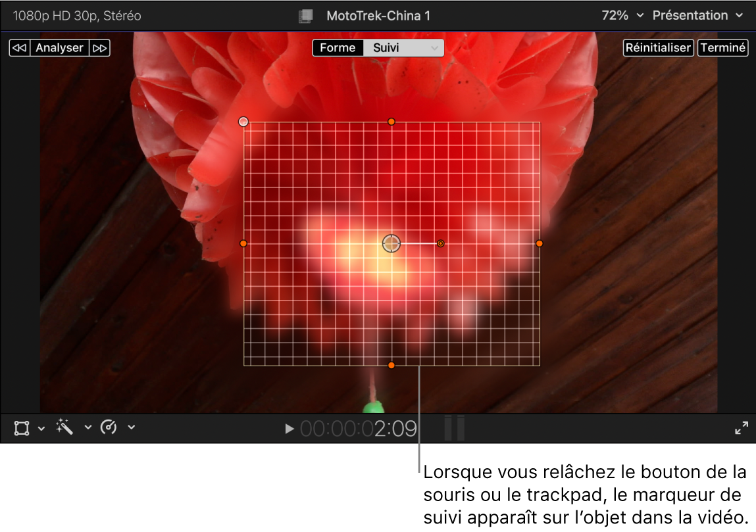Screen dimensions: 756x532
Task: Open the enhancements menu chevron
Action: pyautogui.click(x=88, y=427)
